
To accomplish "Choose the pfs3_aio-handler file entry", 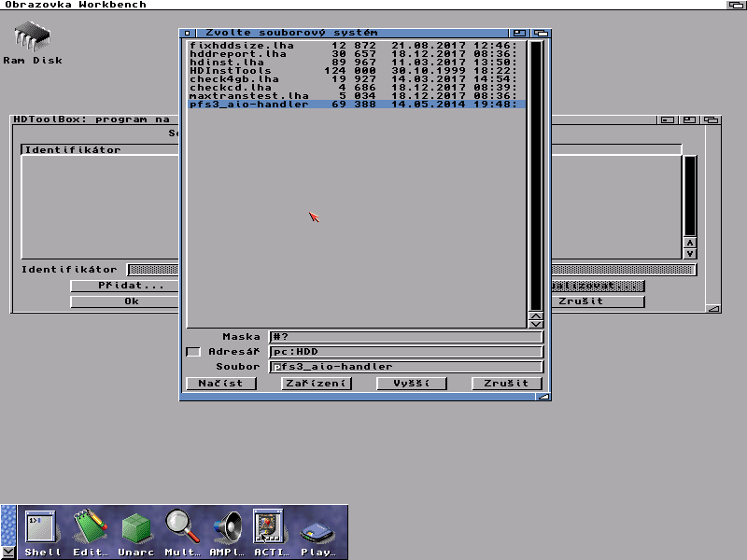I will click(x=249, y=105).
